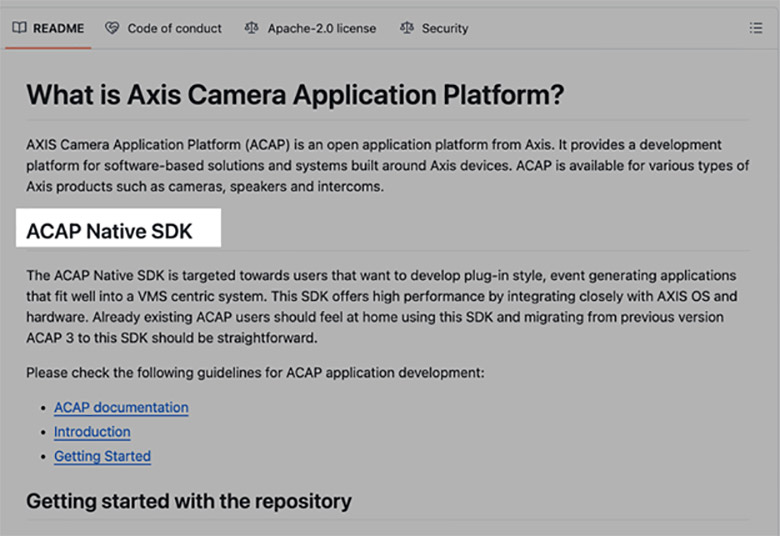The height and width of the screenshot is (536, 780).
Task: Click the 'Please check the following guidelines' sentence
Action: point(255,373)
